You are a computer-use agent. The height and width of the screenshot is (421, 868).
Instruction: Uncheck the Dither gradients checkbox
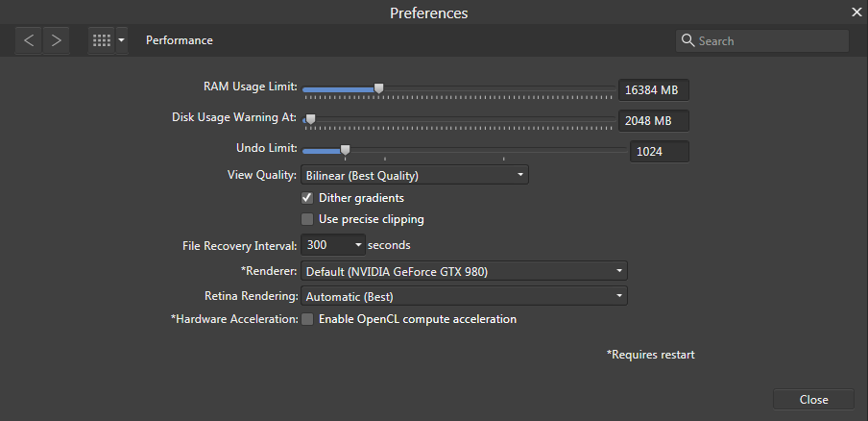pyautogui.click(x=307, y=198)
